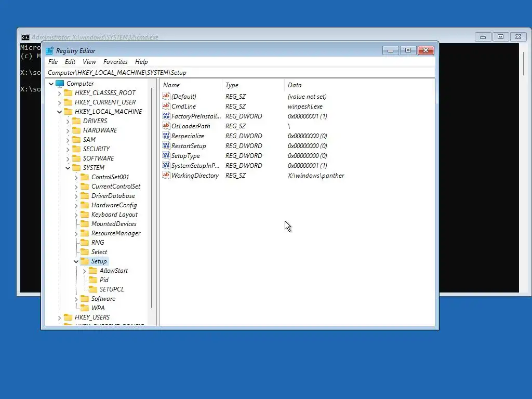Click the DWORD icon next to Respecialize

166,136
